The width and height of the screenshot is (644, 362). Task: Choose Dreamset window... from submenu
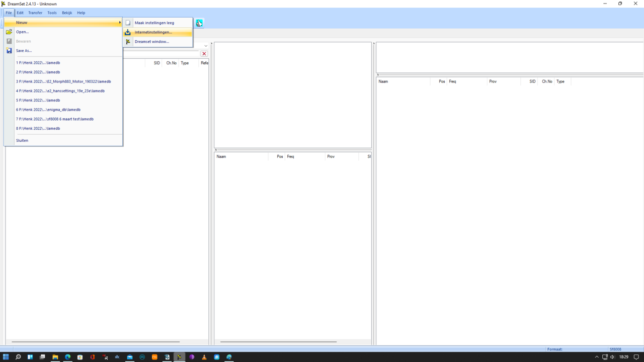click(x=151, y=42)
